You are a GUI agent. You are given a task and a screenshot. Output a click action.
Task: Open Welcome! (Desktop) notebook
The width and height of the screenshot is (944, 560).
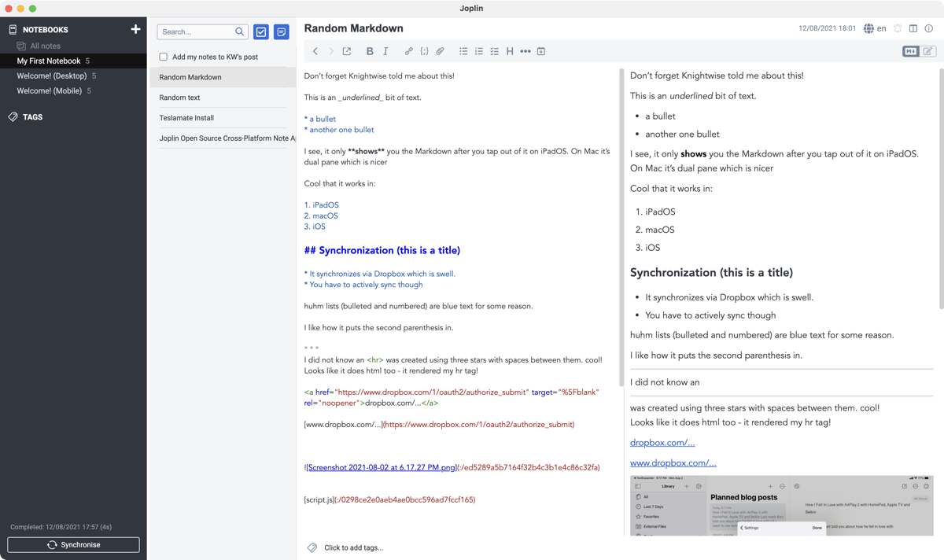click(x=73, y=76)
